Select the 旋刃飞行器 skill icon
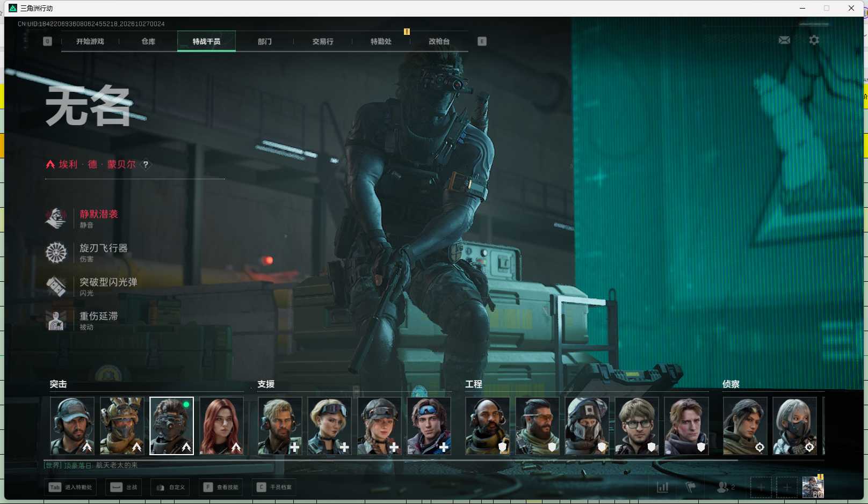The height and width of the screenshot is (504, 868). (x=56, y=253)
